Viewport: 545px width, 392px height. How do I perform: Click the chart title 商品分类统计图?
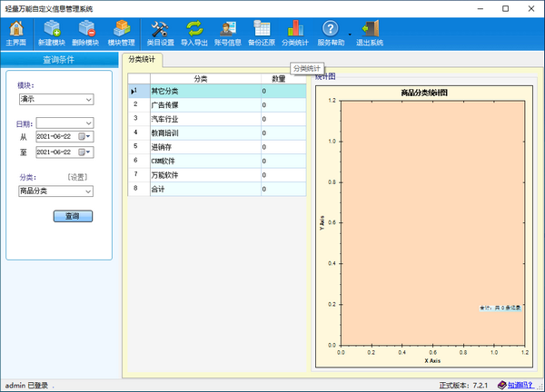(424, 93)
